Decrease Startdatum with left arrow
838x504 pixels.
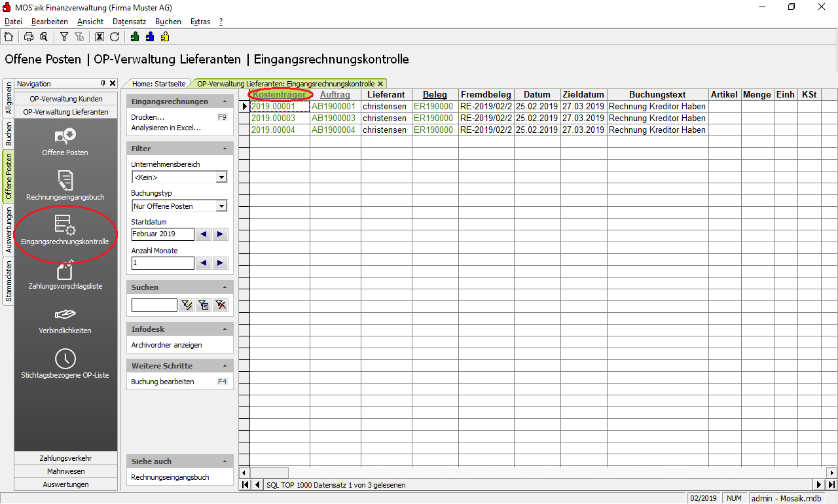click(x=204, y=234)
